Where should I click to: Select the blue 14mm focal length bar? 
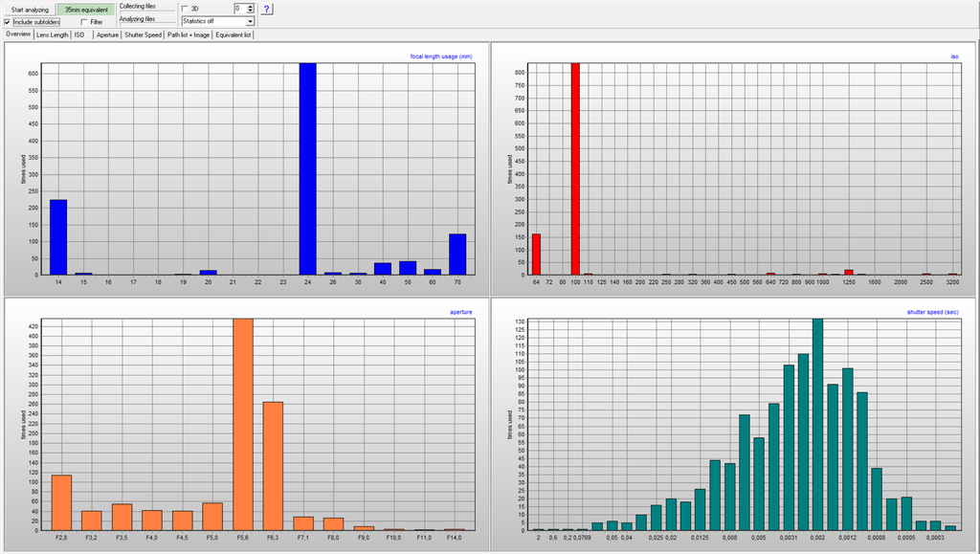tap(58, 237)
